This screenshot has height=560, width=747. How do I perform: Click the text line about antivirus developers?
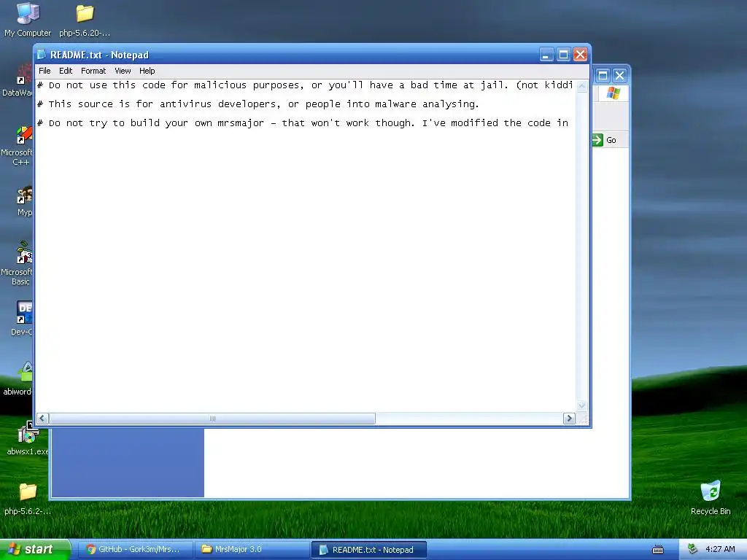tap(258, 104)
